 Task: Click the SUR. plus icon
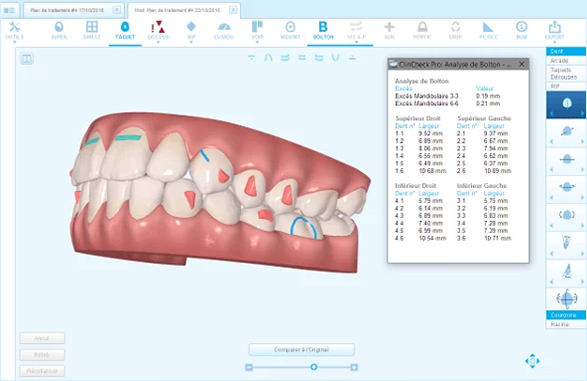click(389, 27)
